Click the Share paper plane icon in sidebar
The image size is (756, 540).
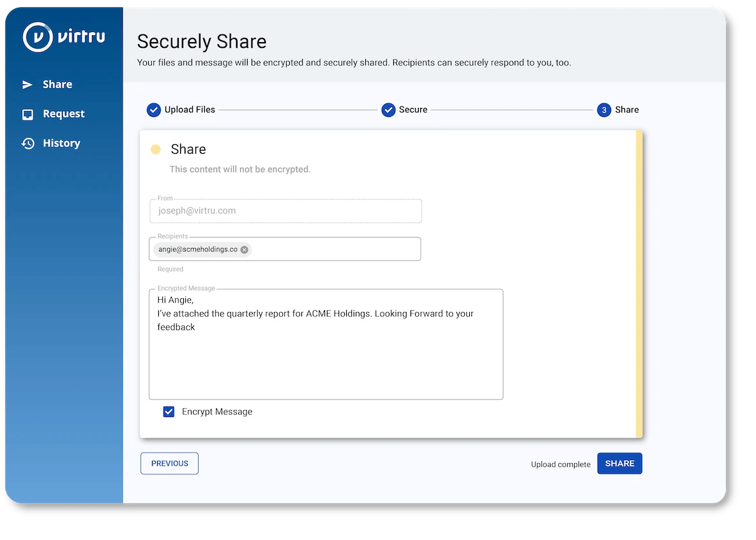[x=27, y=84]
